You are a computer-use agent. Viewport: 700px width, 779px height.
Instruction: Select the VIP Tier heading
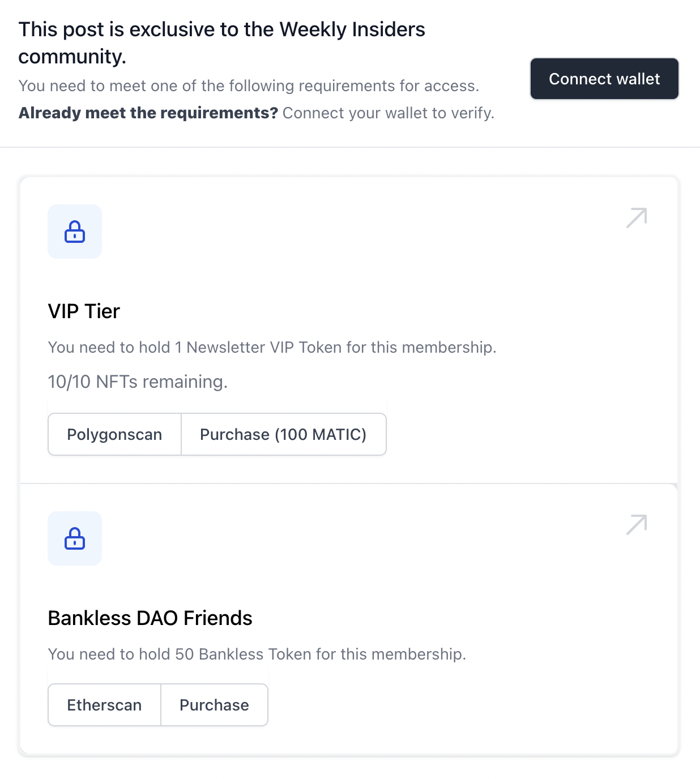pyautogui.click(x=84, y=311)
